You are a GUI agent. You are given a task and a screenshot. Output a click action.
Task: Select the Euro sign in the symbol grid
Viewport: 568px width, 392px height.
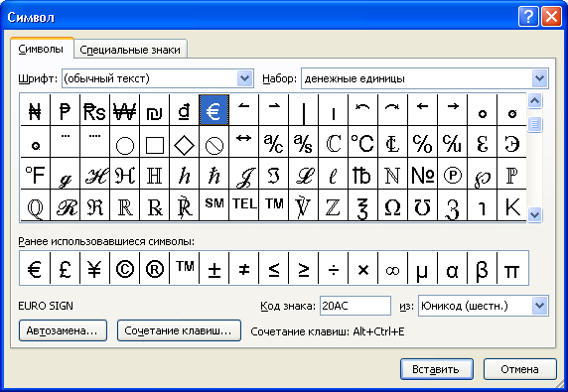pos(213,110)
